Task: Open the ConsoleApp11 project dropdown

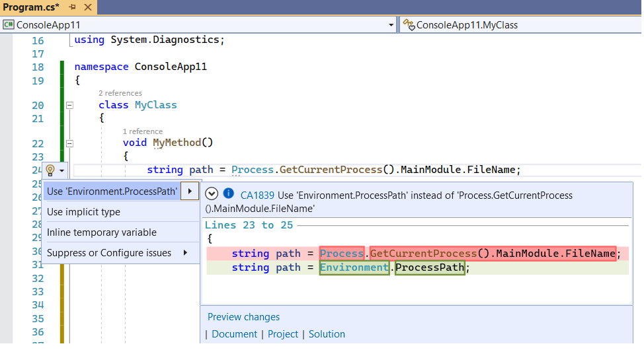Action: (390, 25)
